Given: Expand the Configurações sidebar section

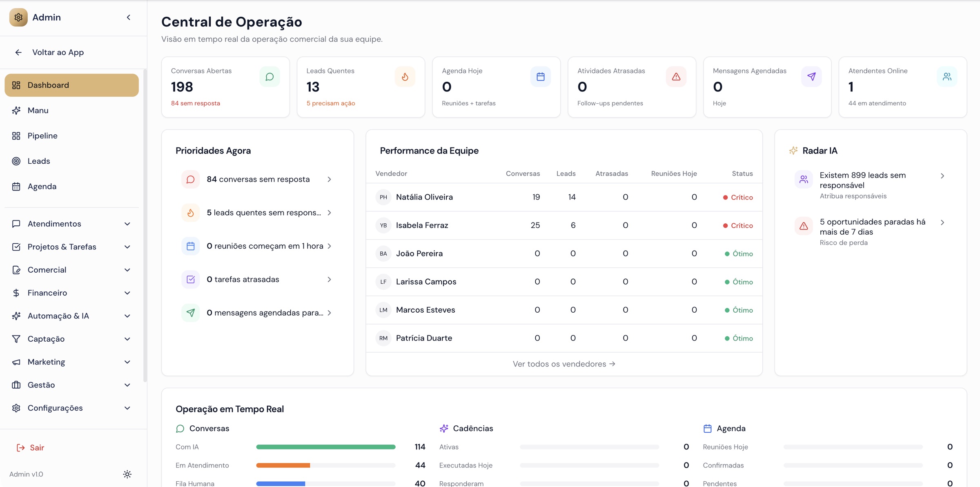Looking at the screenshot, I should pyautogui.click(x=72, y=408).
